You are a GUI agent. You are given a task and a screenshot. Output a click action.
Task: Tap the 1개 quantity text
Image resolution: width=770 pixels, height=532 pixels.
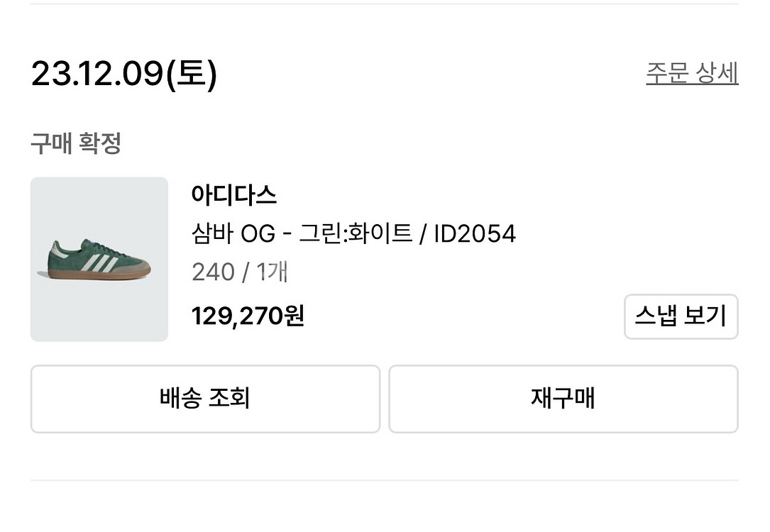[272, 272]
